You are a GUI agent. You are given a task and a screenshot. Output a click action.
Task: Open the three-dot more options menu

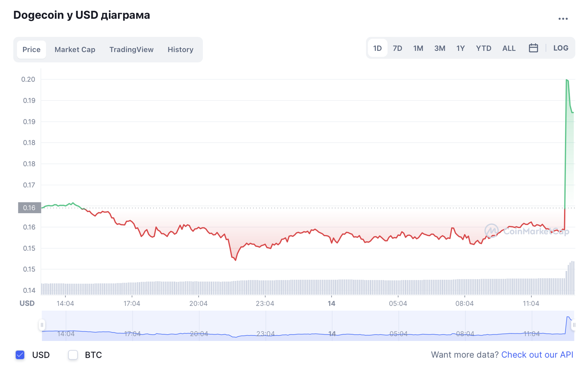[x=563, y=19]
